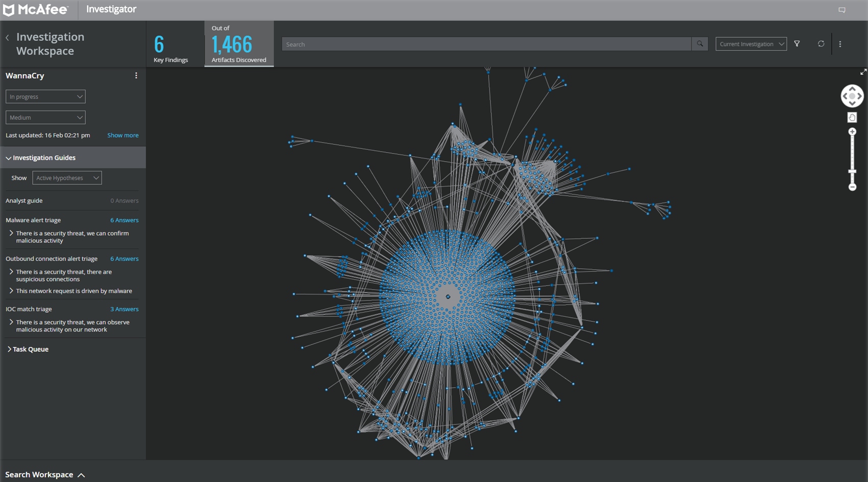This screenshot has height=482, width=868.
Task: Click the McAfee logo
Action: pyautogui.click(x=35, y=10)
